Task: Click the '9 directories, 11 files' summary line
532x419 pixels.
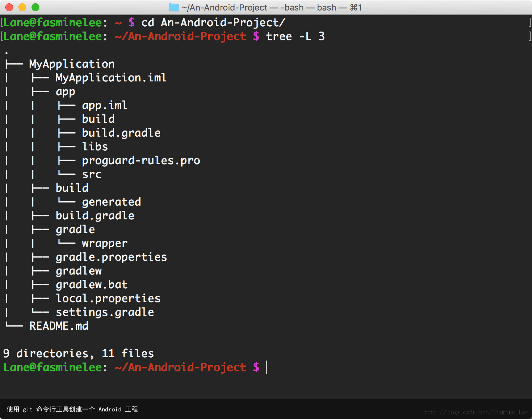Action: [x=78, y=353]
